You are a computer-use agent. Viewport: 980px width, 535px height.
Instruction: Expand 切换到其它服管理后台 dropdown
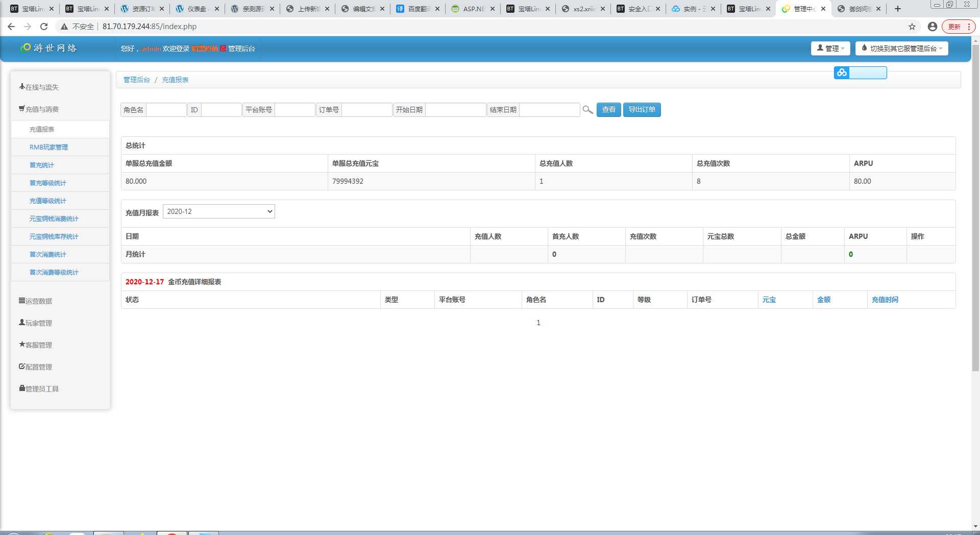click(901, 48)
